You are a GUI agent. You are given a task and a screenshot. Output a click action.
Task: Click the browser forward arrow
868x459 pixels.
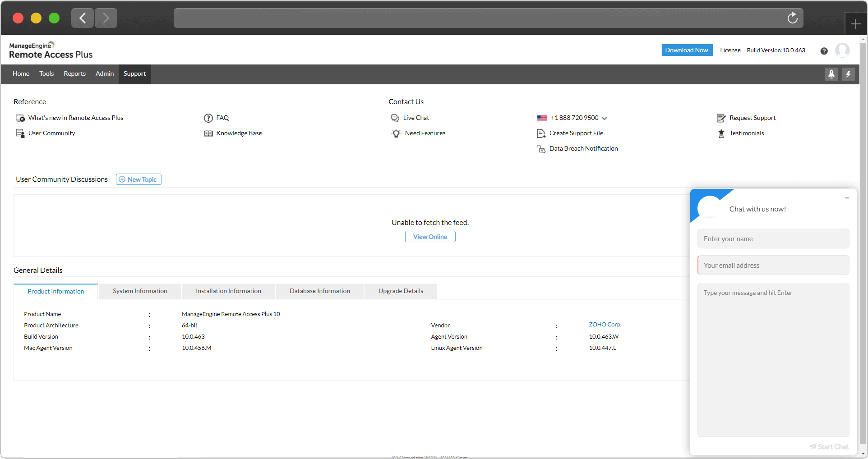pos(106,18)
